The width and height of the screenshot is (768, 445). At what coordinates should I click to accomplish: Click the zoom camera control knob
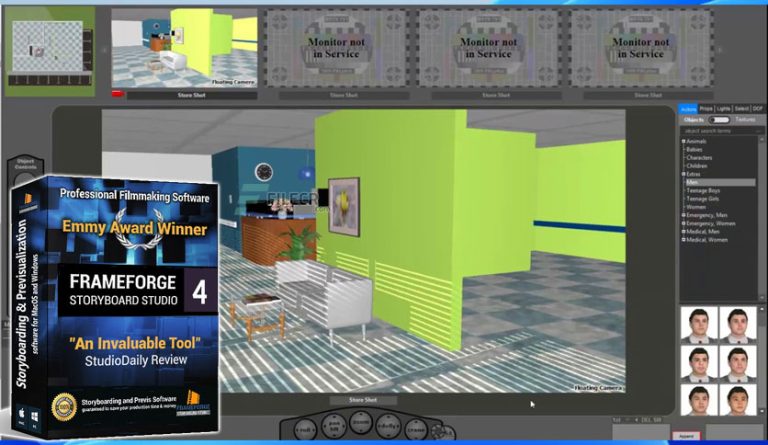pyautogui.click(x=361, y=422)
